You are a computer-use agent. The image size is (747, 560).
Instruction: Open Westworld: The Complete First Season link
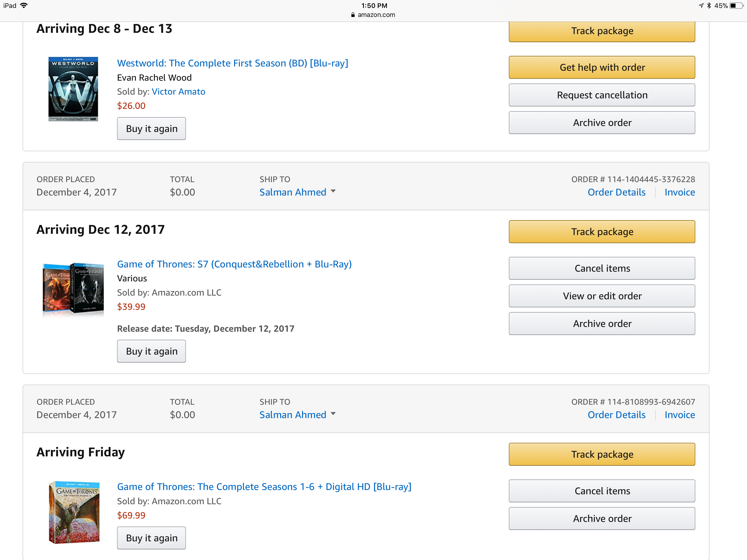(x=232, y=63)
